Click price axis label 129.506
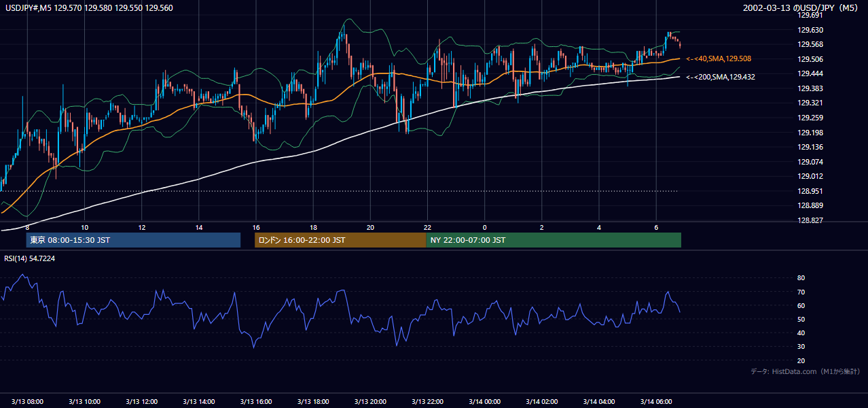The image size is (868, 408). 810,59
